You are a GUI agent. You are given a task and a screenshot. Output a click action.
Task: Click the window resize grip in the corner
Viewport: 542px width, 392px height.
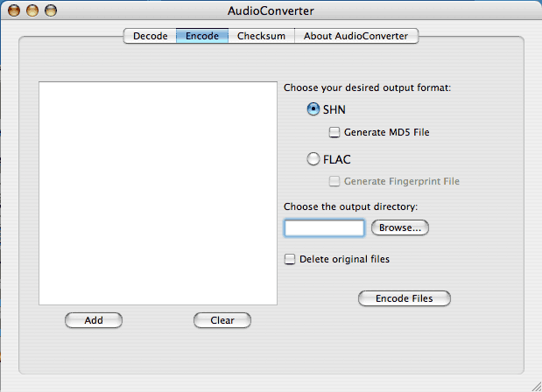(x=533, y=383)
